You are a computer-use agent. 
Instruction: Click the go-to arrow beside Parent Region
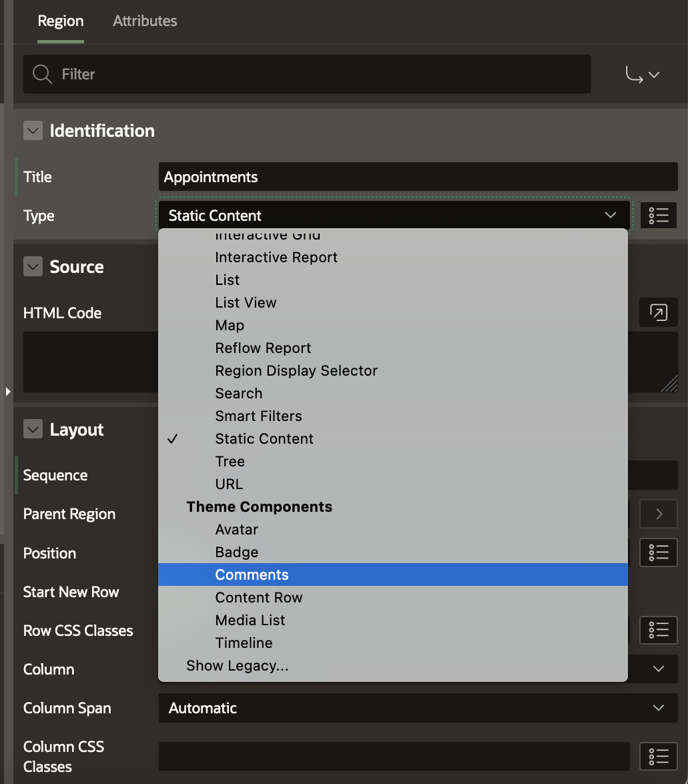[658, 514]
